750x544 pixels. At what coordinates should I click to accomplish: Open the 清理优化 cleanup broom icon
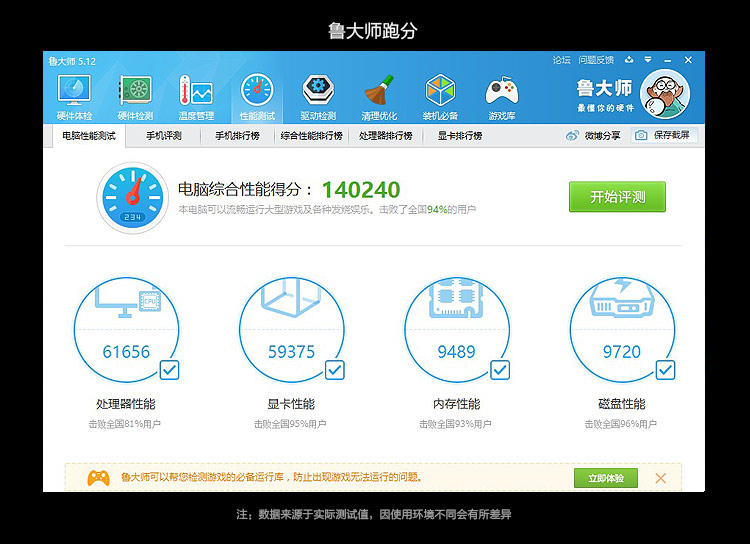tap(379, 98)
